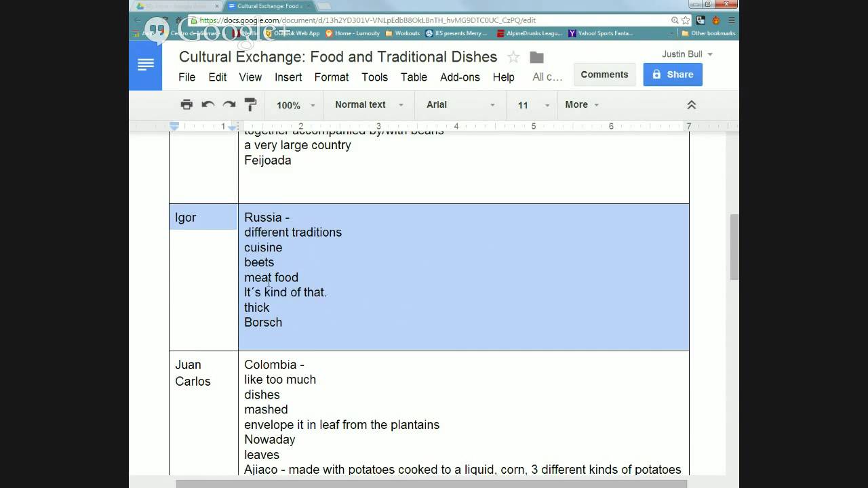The image size is (868, 488).
Task: Open the Help menu
Action: tap(503, 77)
